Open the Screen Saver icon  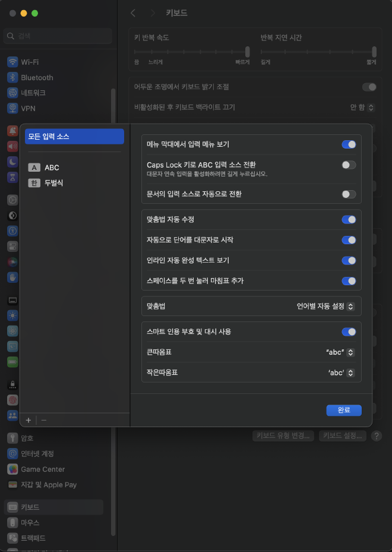click(12, 346)
